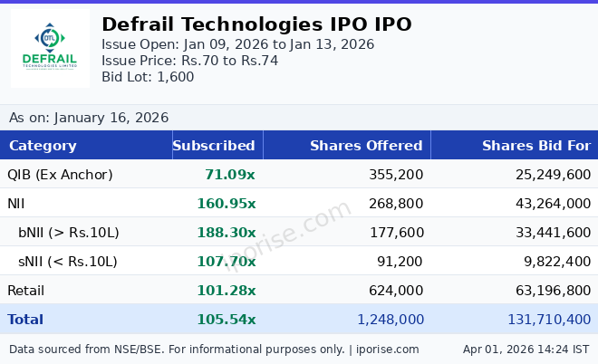Select the QIB (Ex Anchor) row
598x364 pixels.
60,175
